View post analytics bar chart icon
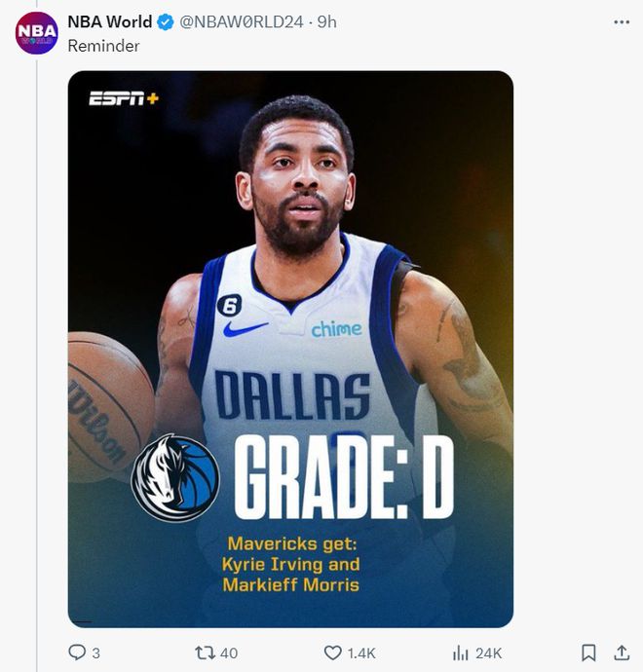 click(x=461, y=653)
